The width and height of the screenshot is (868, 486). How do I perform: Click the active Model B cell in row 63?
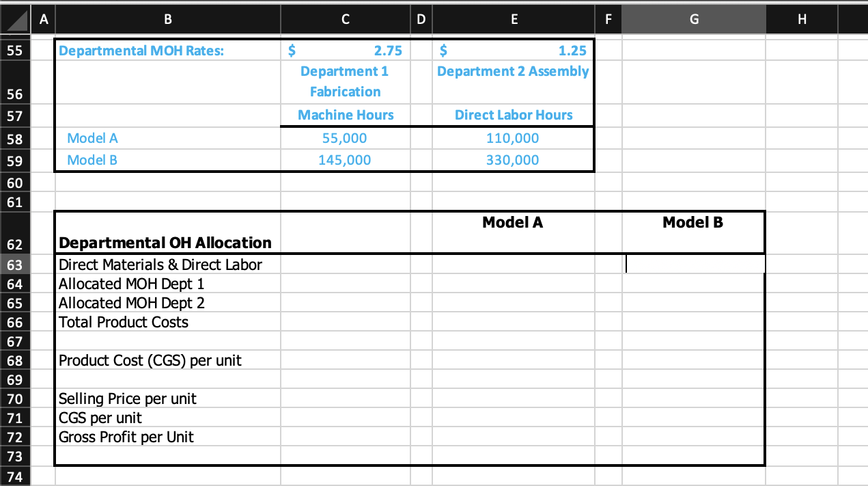(694, 265)
